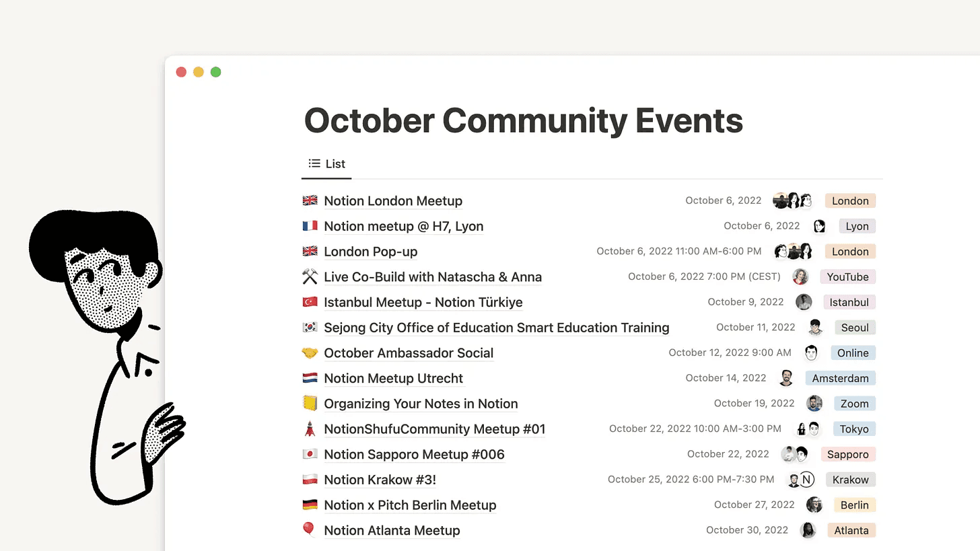Click the October Community Events page title
Viewport: 980px width, 551px height.
tap(524, 120)
